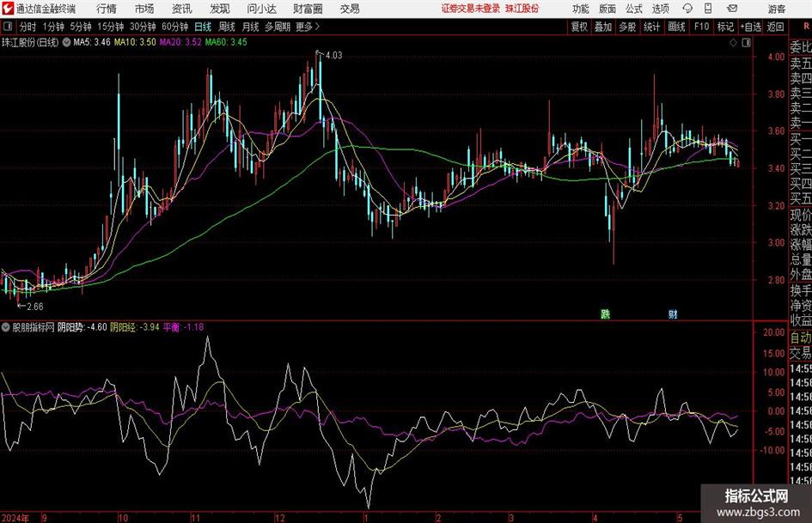Switch to the 5分钟 chart period
Viewport: 812px width, 523px height.
[x=81, y=27]
